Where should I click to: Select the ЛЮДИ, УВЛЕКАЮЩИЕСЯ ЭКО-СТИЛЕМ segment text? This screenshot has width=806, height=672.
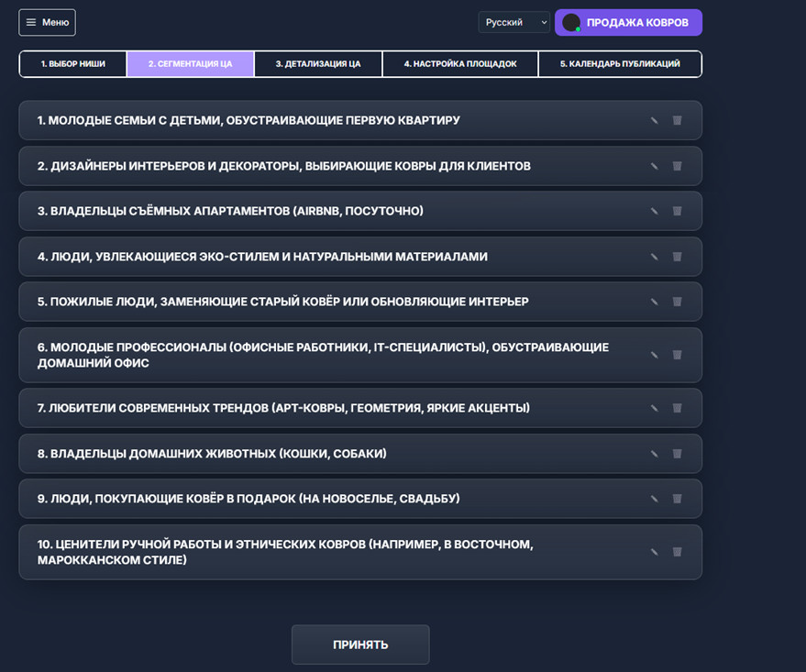click(x=262, y=257)
